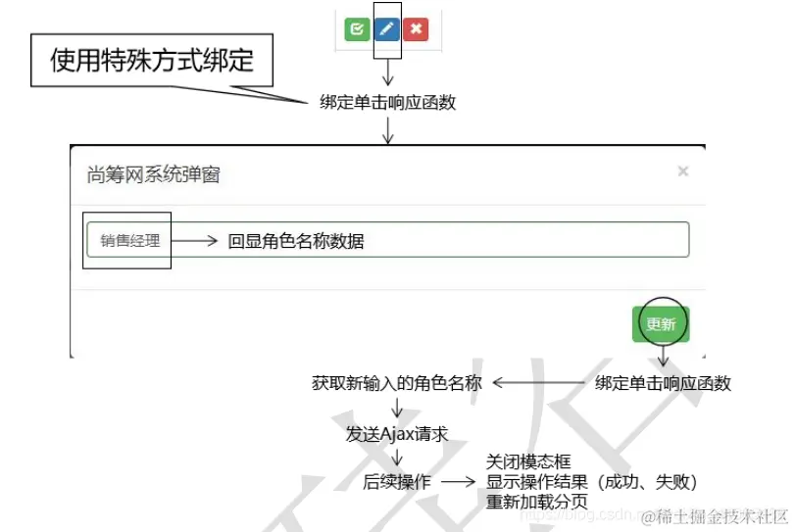Click the red X delete button

coord(416,28)
